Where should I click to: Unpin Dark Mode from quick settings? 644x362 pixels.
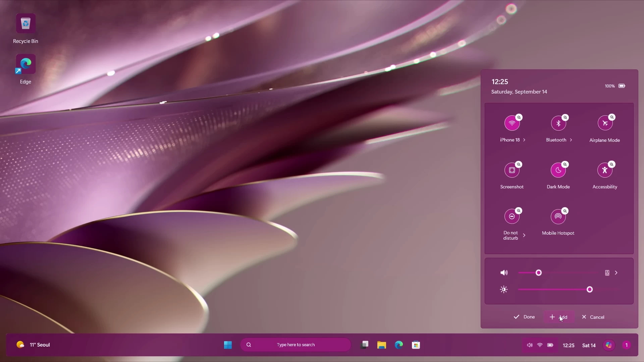click(566, 164)
